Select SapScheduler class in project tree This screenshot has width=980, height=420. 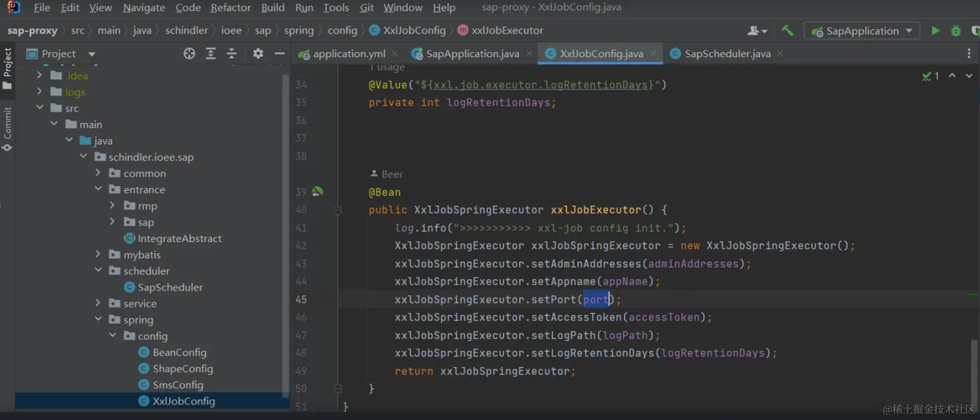pyautogui.click(x=170, y=287)
